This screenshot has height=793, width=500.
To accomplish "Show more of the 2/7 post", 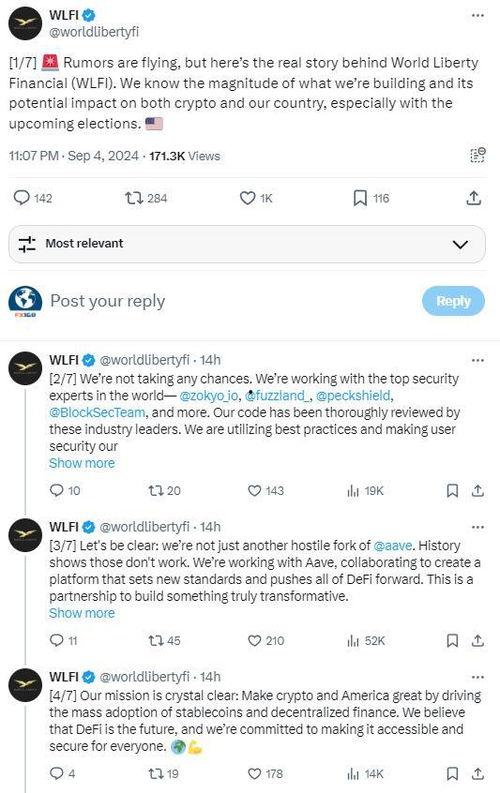I will (x=82, y=463).
